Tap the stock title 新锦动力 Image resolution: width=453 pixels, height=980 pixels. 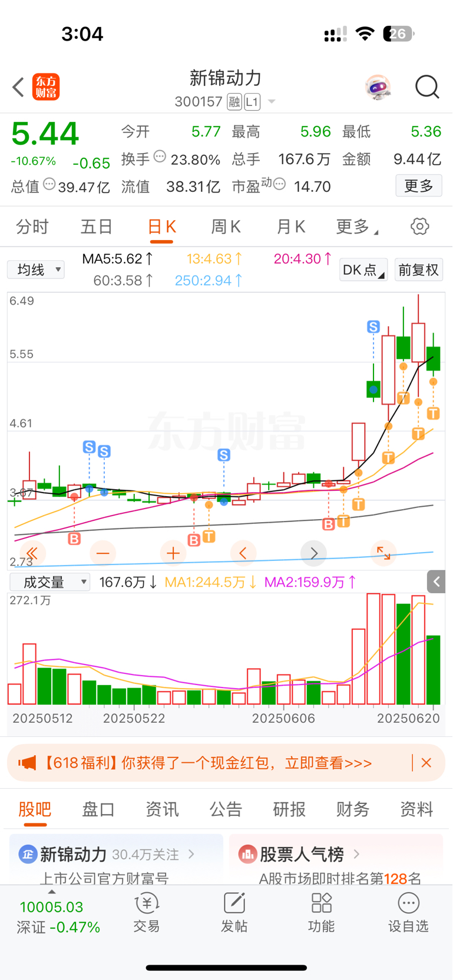tap(226, 78)
